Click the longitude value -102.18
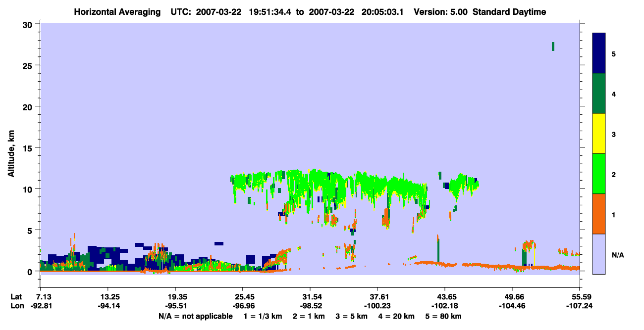644x330 pixels. (445, 306)
